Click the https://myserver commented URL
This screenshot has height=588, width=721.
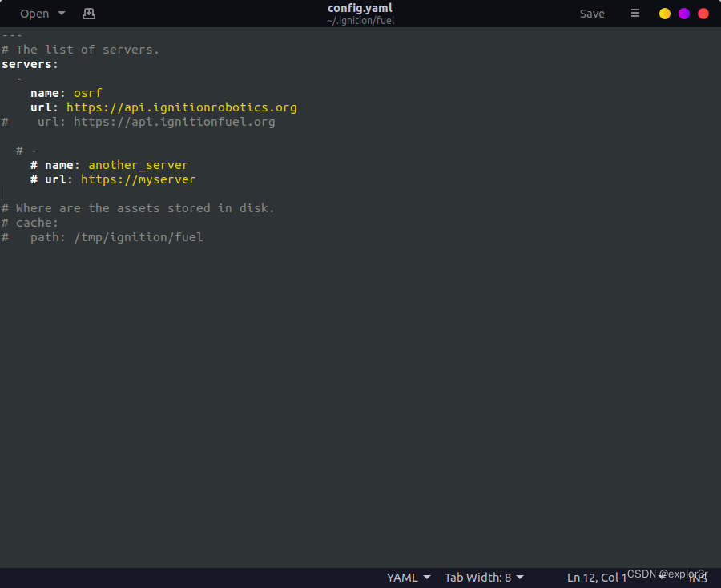tap(138, 179)
